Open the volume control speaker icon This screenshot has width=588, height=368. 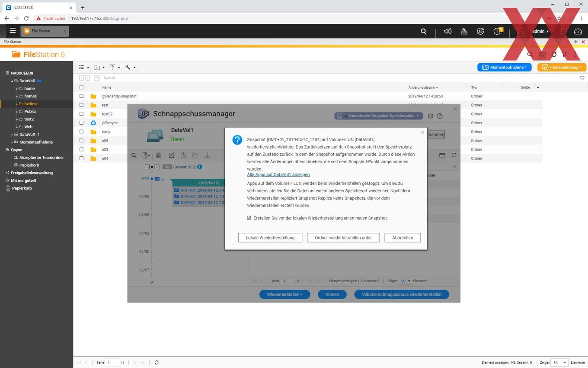(447, 31)
